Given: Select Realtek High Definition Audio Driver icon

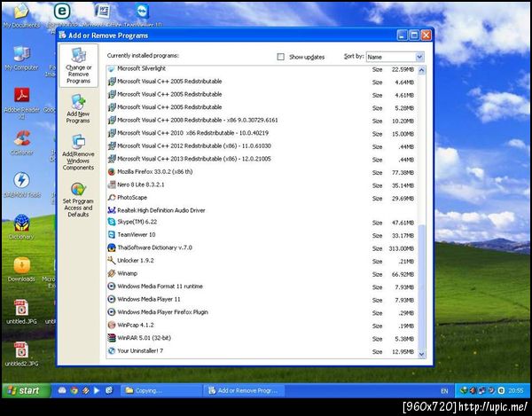Looking at the screenshot, I should [x=112, y=210].
